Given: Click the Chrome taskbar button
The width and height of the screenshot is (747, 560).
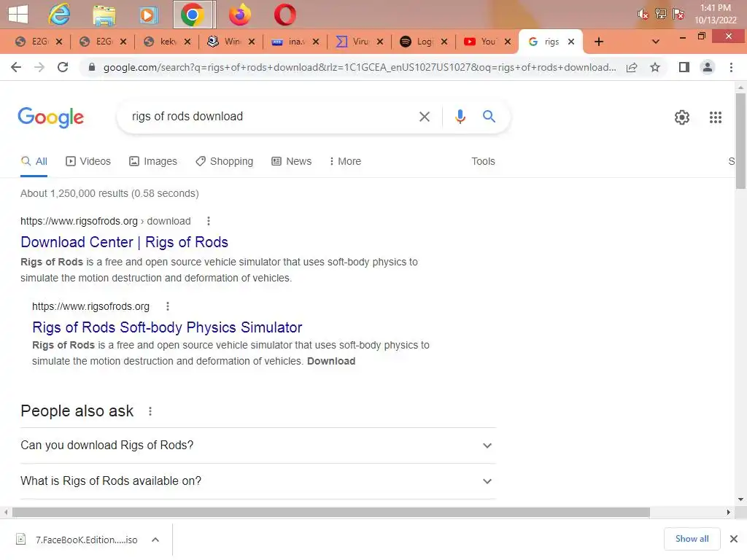Looking at the screenshot, I should pos(194,15).
